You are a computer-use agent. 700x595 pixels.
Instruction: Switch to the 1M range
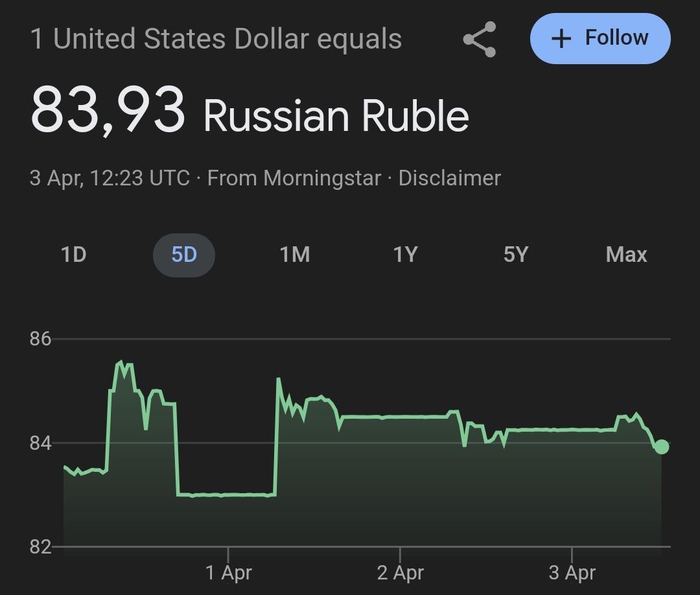(294, 255)
